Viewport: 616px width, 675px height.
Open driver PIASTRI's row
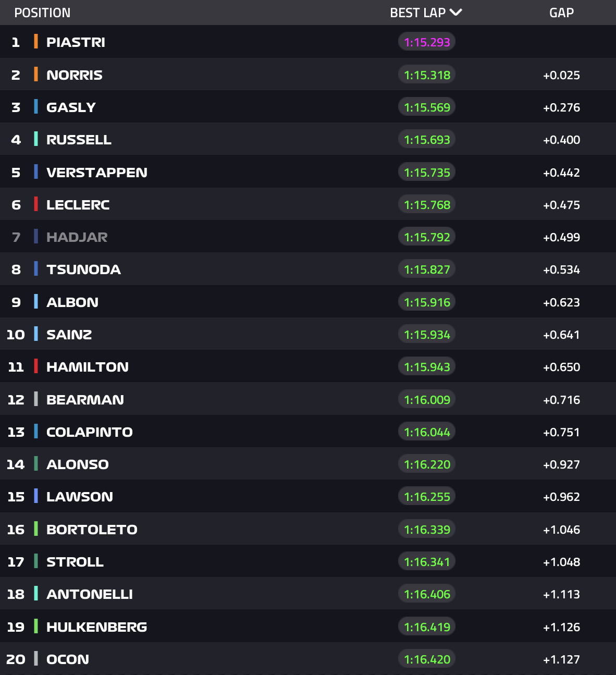[76, 42]
